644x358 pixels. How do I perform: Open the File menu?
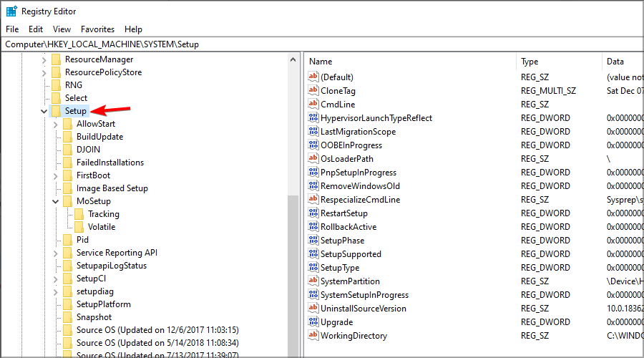pyautogui.click(x=13, y=29)
